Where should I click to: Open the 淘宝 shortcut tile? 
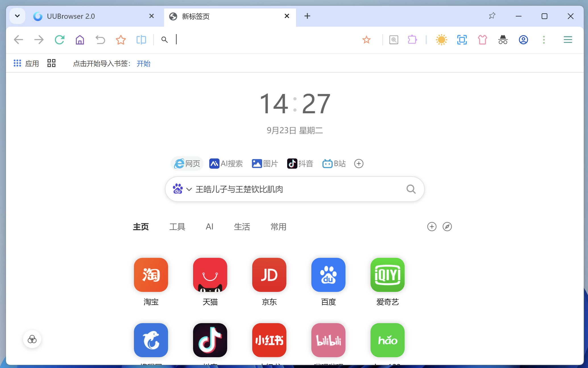[x=151, y=275]
